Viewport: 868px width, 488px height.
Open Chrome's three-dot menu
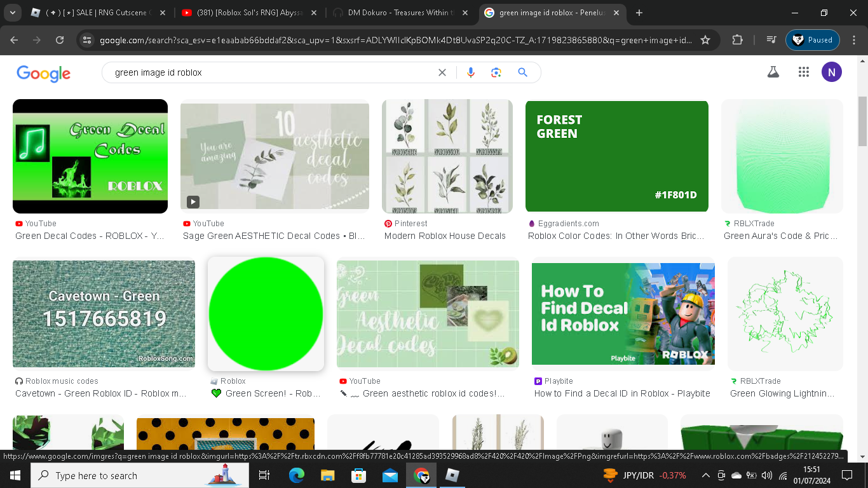853,40
